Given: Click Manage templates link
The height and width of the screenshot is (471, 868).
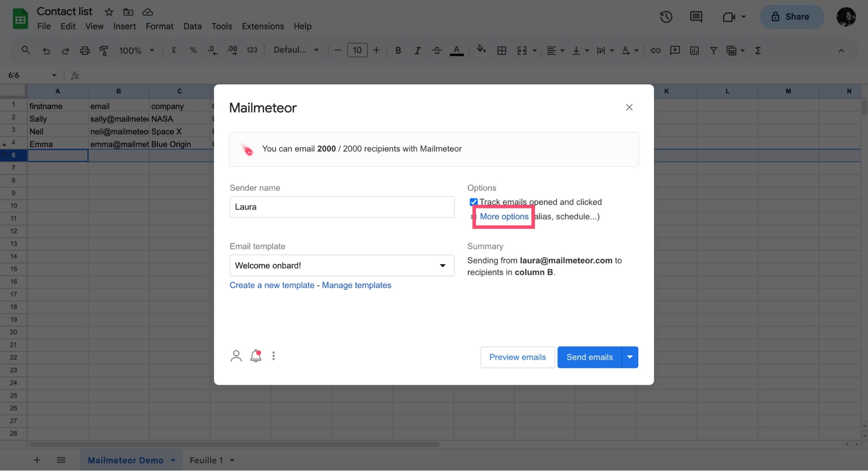Looking at the screenshot, I should [356, 285].
